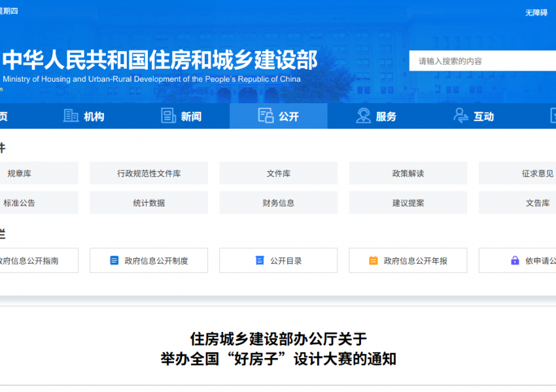Click the article heading 举办全国“好房子”设计大赛的通知
This screenshot has width=556, height=392.
tap(279, 359)
